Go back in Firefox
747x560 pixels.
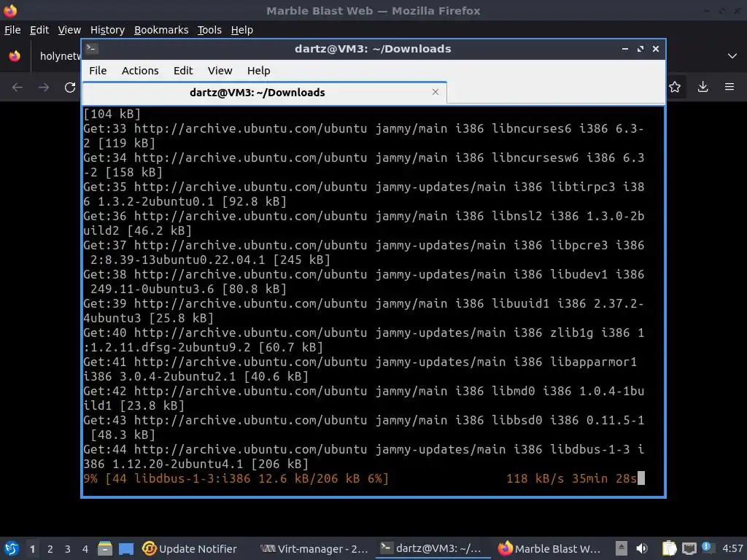tap(18, 87)
